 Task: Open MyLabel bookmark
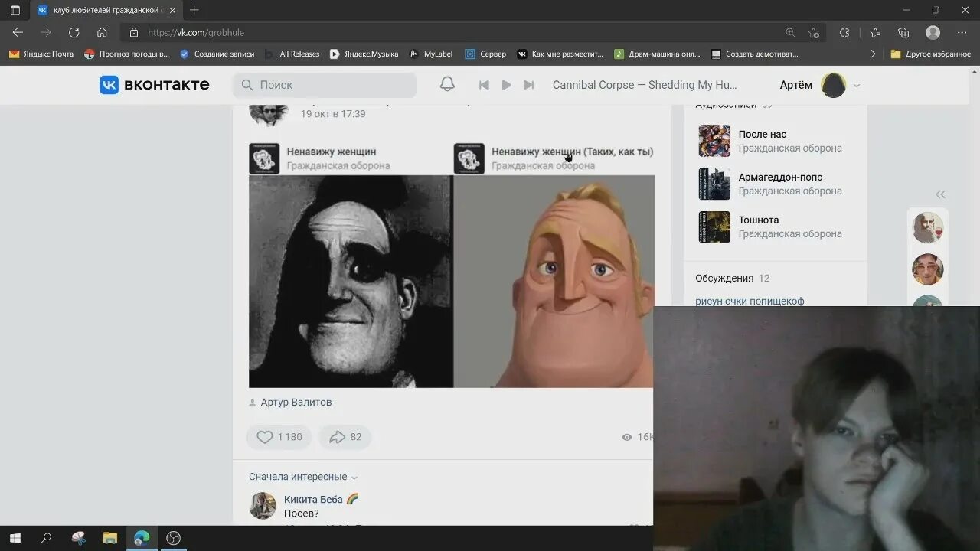[x=431, y=54]
